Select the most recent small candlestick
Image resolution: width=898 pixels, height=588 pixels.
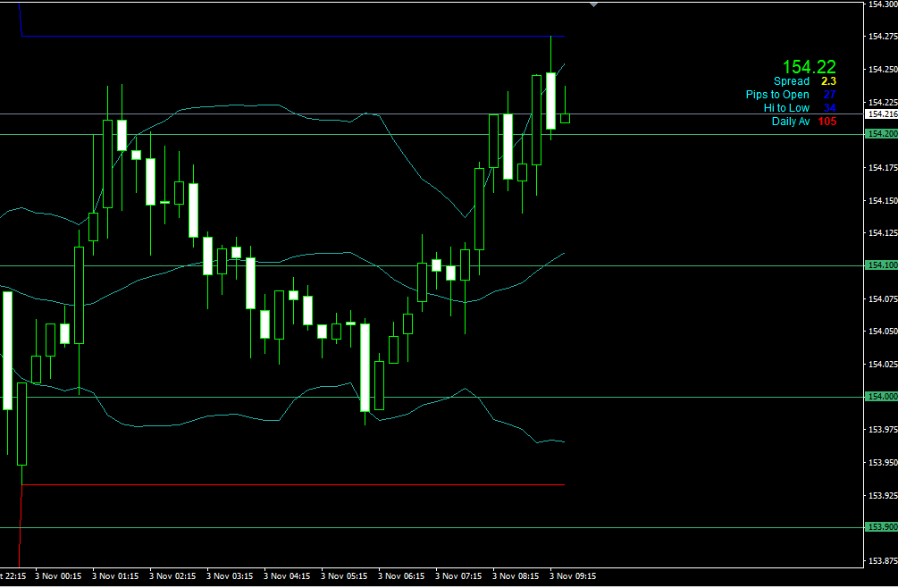[565, 117]
